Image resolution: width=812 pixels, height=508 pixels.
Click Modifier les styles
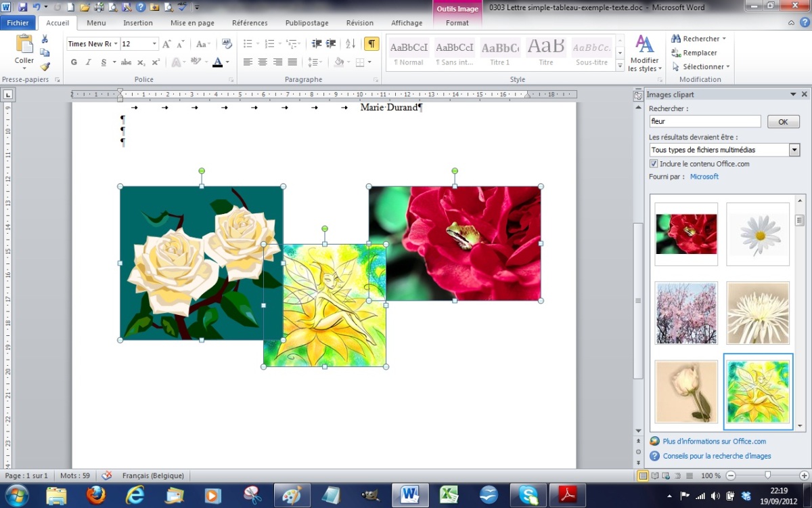coord(644,54)
